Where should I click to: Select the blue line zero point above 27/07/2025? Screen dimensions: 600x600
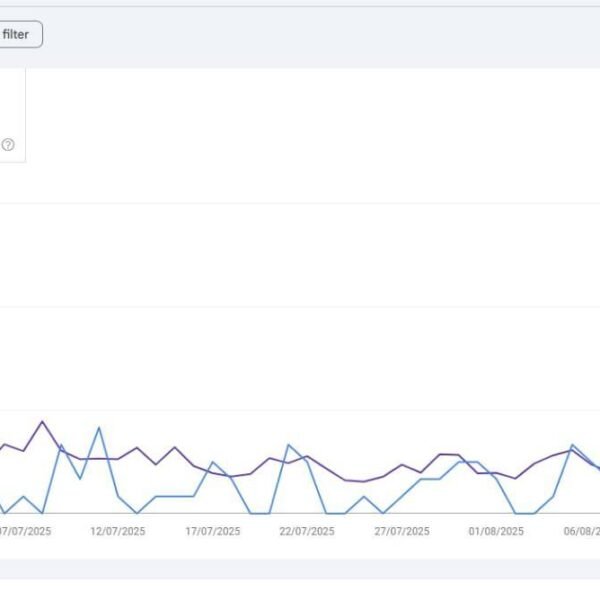point(383,513)
